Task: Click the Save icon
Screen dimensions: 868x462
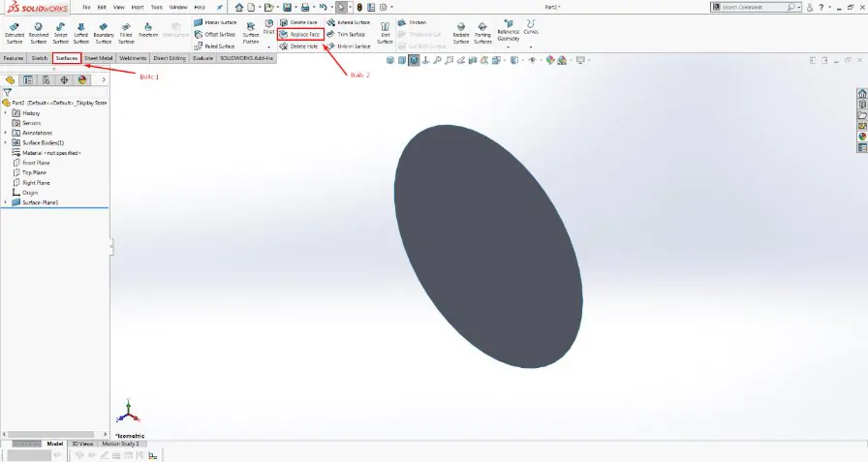Action: click(287, 7)
